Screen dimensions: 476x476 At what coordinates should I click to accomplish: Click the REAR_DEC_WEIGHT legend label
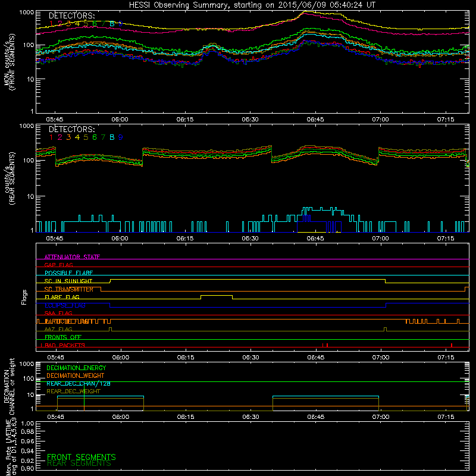pos(73,392)
